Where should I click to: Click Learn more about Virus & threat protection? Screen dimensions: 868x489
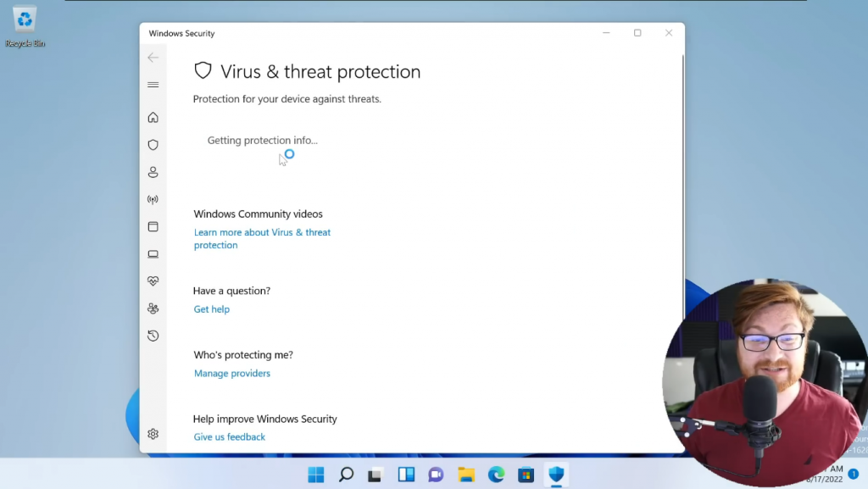tap(262, 238)
